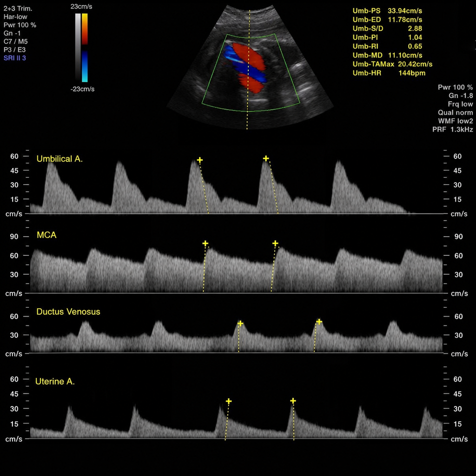
Task: Pick the second Ductus Venosus peak caliper
Action: tap(319, 322)
